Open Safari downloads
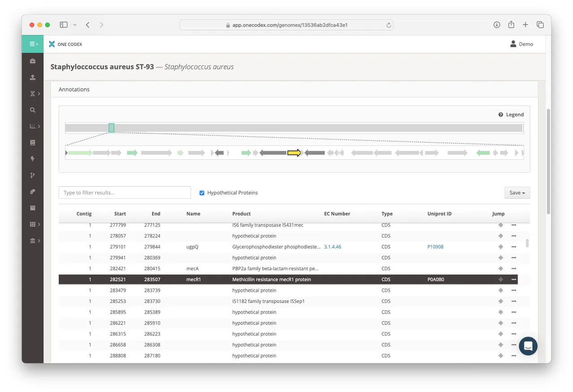This screenshot has width=573, height=392. pyautogui.click(x=497, y=25)
